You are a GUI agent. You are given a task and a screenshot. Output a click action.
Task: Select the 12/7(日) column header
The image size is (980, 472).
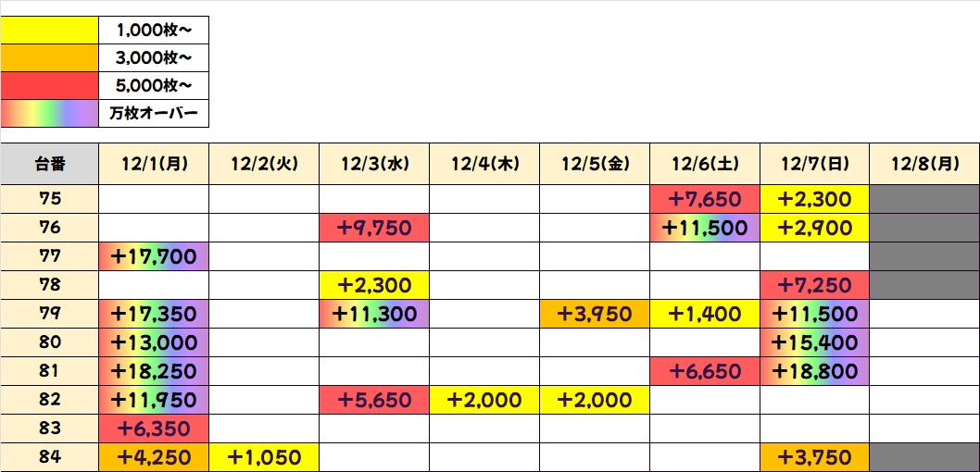click(x=814, y=165)
